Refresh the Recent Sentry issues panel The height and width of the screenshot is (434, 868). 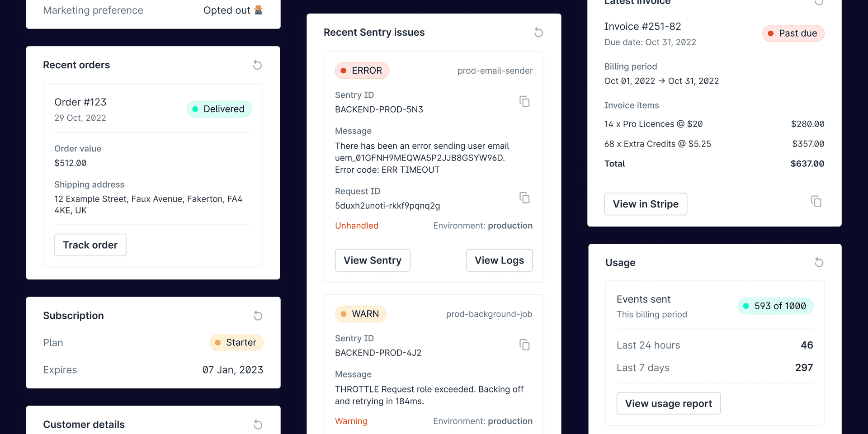tap(538, 33)
